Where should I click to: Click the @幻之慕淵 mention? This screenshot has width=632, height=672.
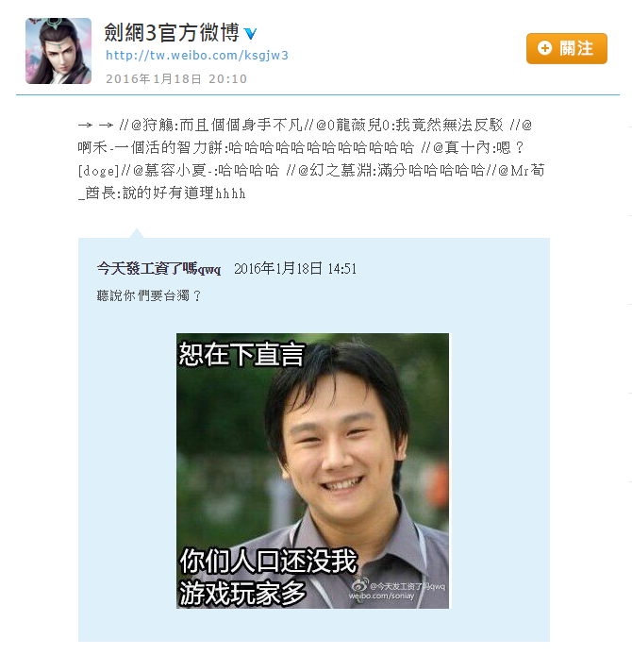tap(336, 171)
